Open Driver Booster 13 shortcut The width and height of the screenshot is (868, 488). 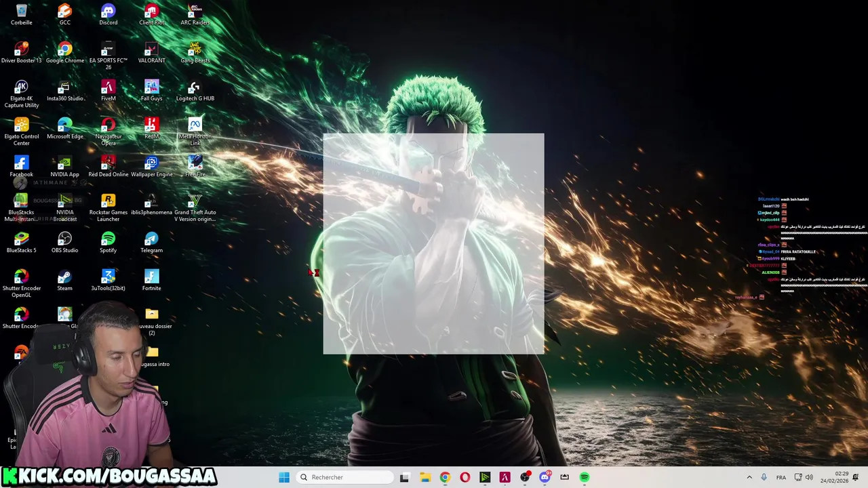pyautogui.click(x=22, y=53)
